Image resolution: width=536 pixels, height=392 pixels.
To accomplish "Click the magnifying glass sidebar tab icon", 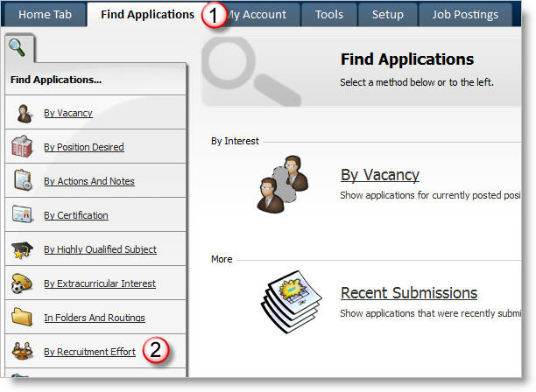I will (18, 48).
